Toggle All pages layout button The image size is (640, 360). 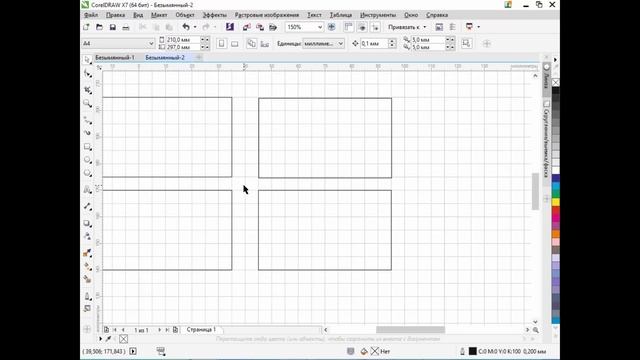coord(251,43)
